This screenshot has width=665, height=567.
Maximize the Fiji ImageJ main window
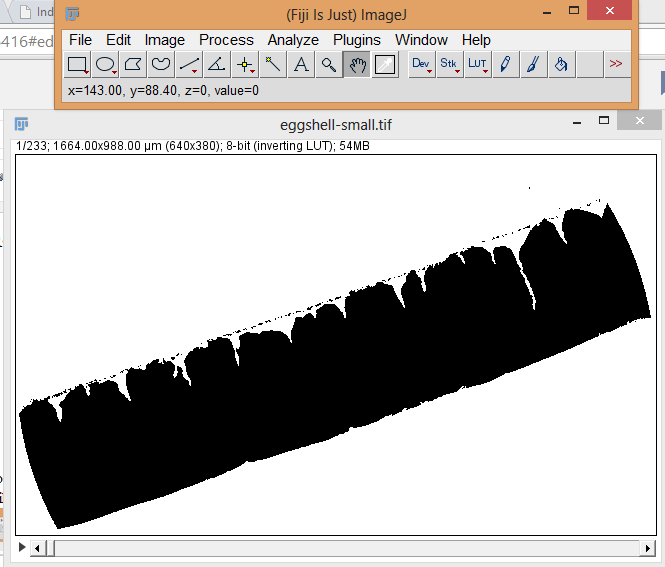coord(574,11)
